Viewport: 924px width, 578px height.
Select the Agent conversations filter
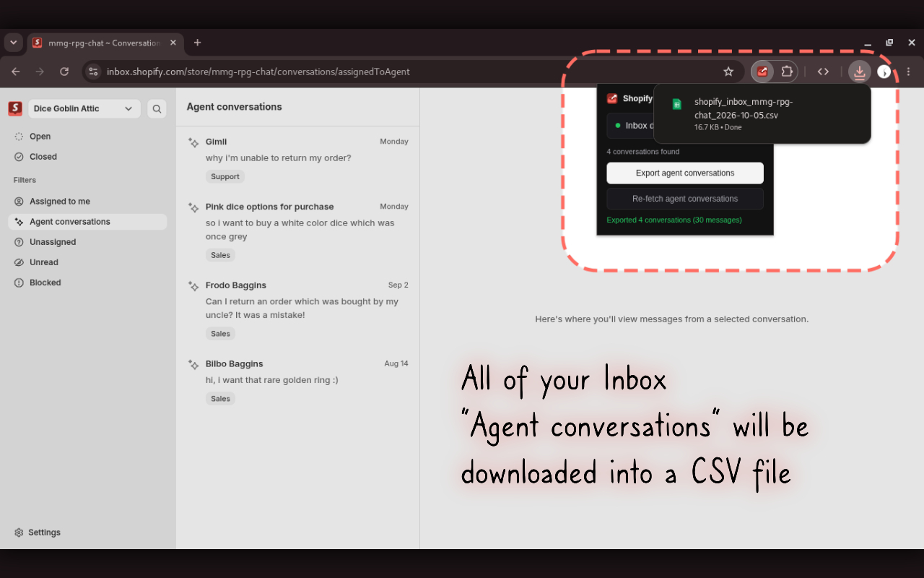pyautogui.click(x=87, y=222)
